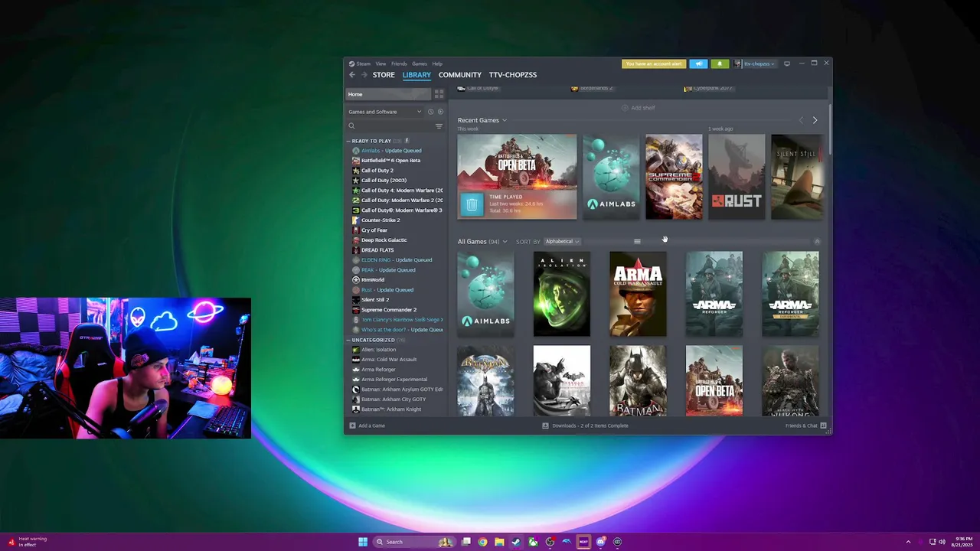Go forward with the Steam forward arrow

[x=363, y=75]
